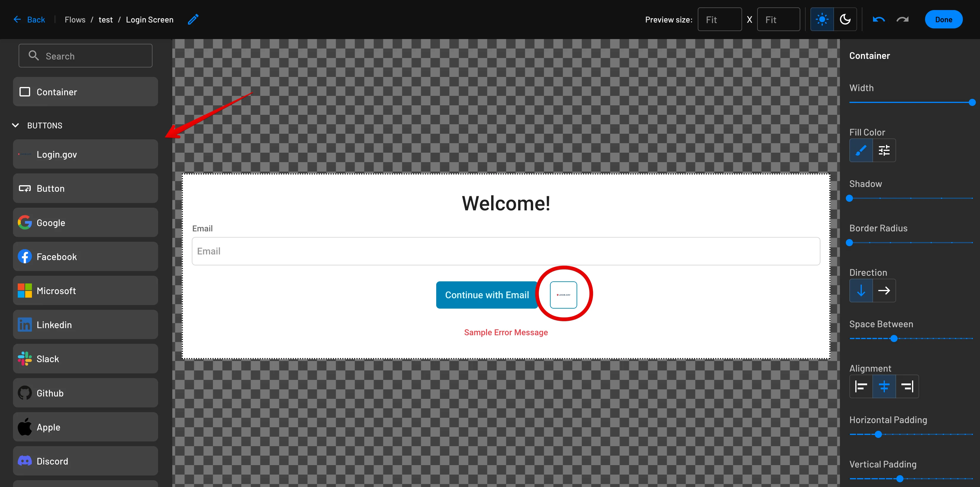
Task: Collapse the BUTTONS section
Action: tap(16, 125)
